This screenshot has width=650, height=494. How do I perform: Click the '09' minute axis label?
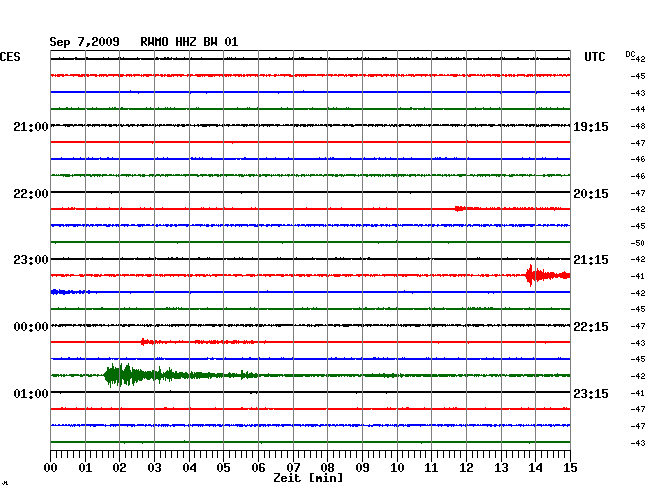(362, 468)
